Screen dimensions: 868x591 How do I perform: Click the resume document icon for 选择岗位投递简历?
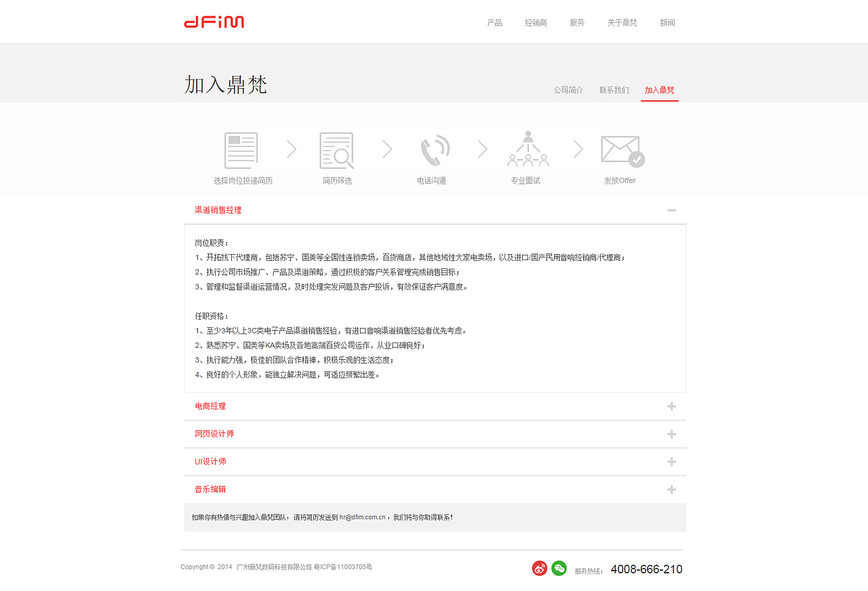(x=241, y=150)
